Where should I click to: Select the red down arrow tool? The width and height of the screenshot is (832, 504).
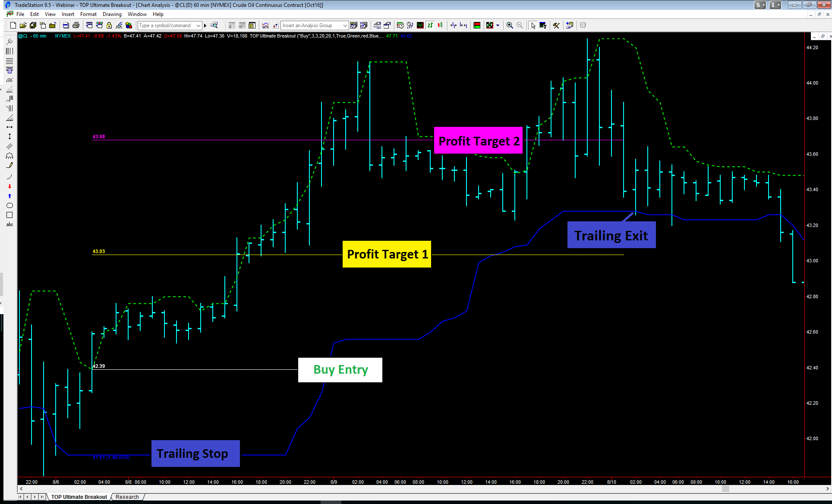(x=9, y=186)
